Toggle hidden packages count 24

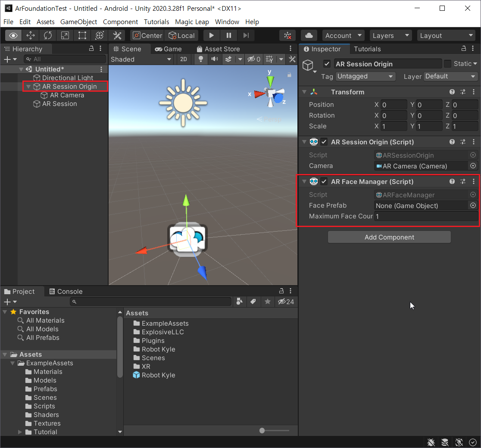286,302
